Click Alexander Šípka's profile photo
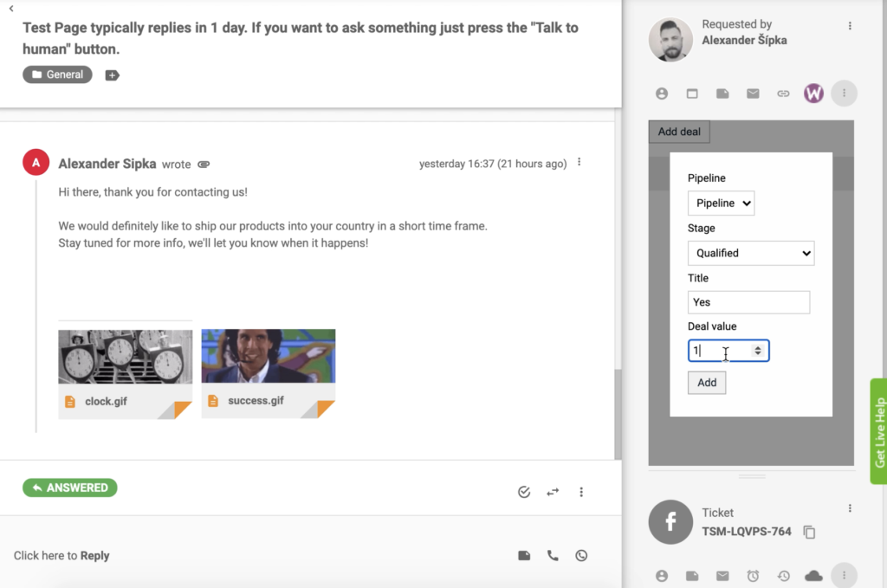Image resolution: width=887 pixels, height=588 pixels. tap(670, 39)
